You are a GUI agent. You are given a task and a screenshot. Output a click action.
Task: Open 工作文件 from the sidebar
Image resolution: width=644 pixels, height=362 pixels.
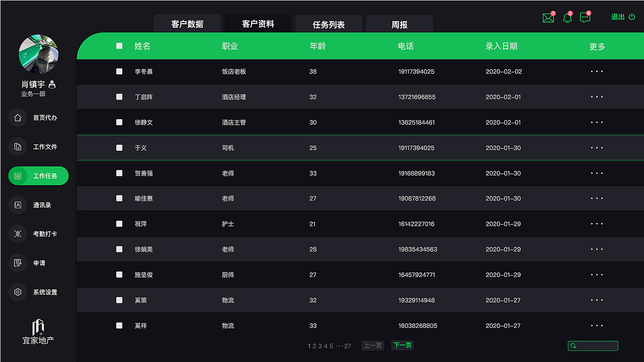click(x=39, y=146)
